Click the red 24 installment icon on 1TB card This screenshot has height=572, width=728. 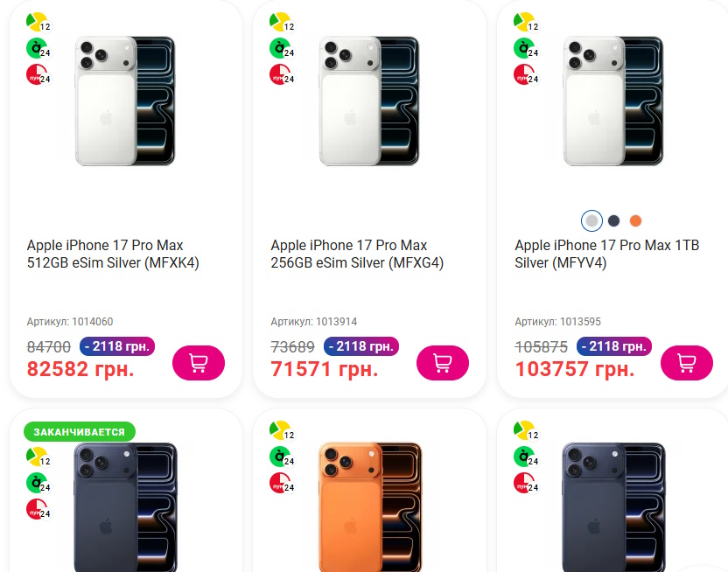tap(526, 74)
